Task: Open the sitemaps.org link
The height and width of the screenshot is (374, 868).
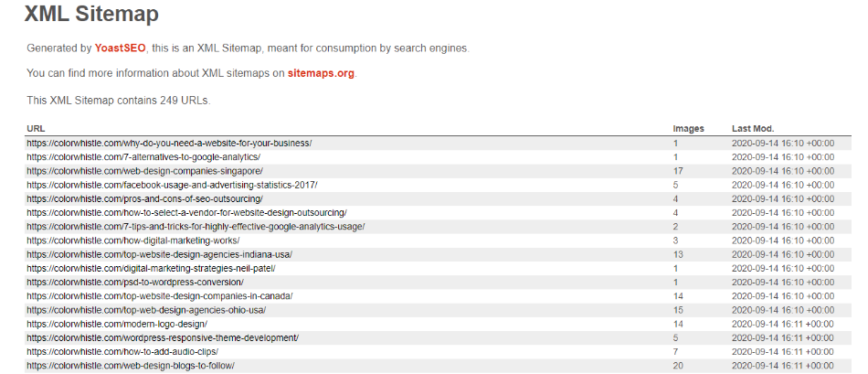Action: pyautogui.click(x=321, y=74)
